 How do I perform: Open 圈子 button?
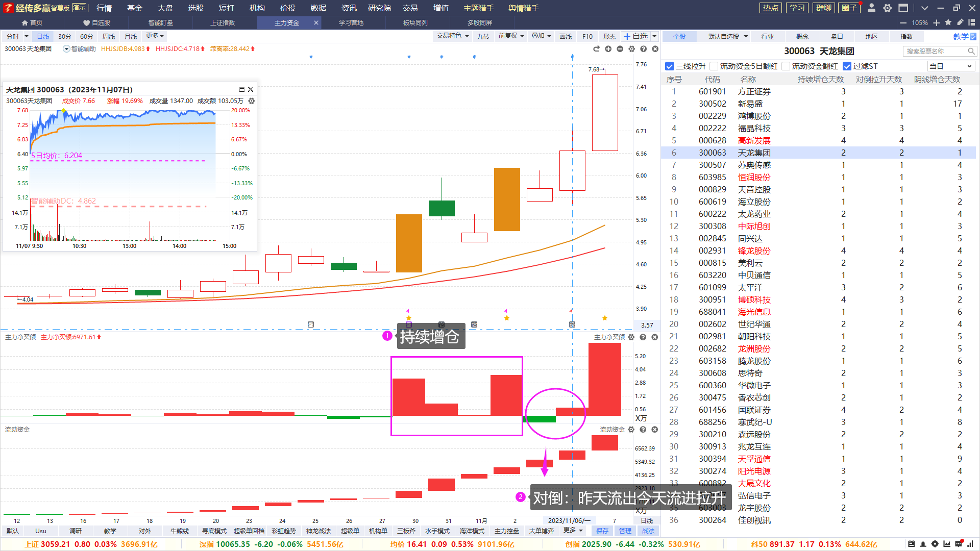(x=849, y=8)
